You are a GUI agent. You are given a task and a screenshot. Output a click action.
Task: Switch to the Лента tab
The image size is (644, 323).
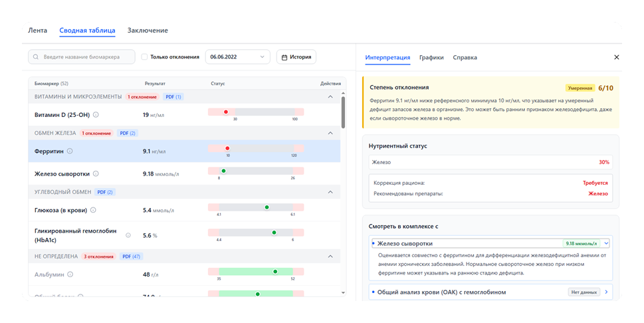click(x=37, y=31)
